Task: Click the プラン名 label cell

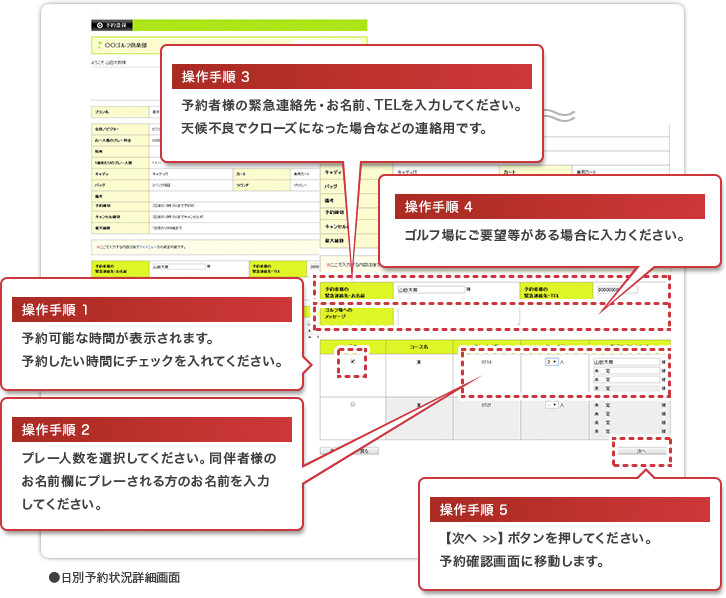Action: click(120, 112)
